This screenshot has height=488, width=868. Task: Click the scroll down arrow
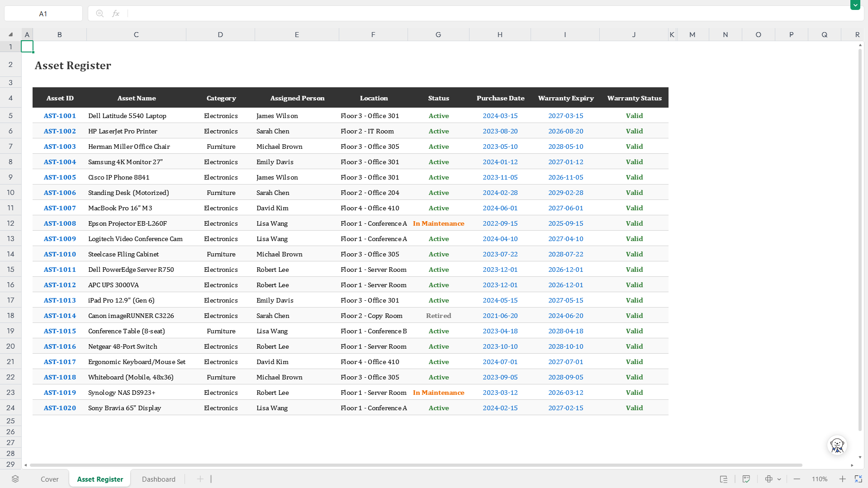pos(860,457)
